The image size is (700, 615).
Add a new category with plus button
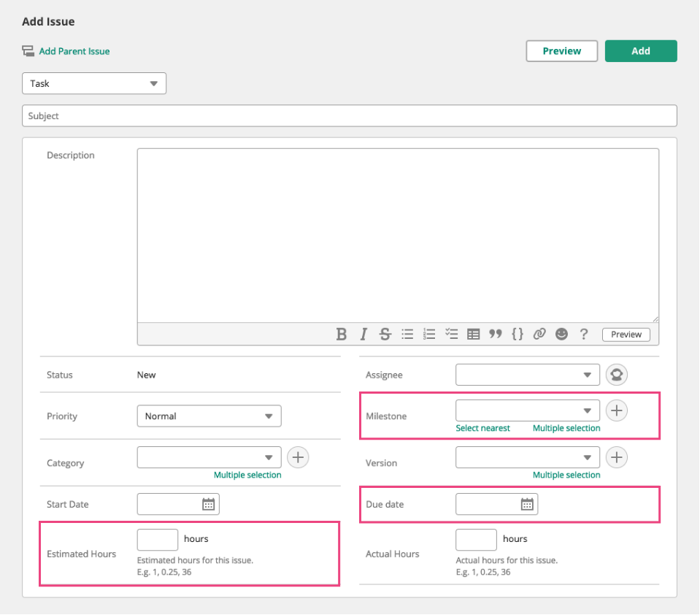[x=298, y=457]
